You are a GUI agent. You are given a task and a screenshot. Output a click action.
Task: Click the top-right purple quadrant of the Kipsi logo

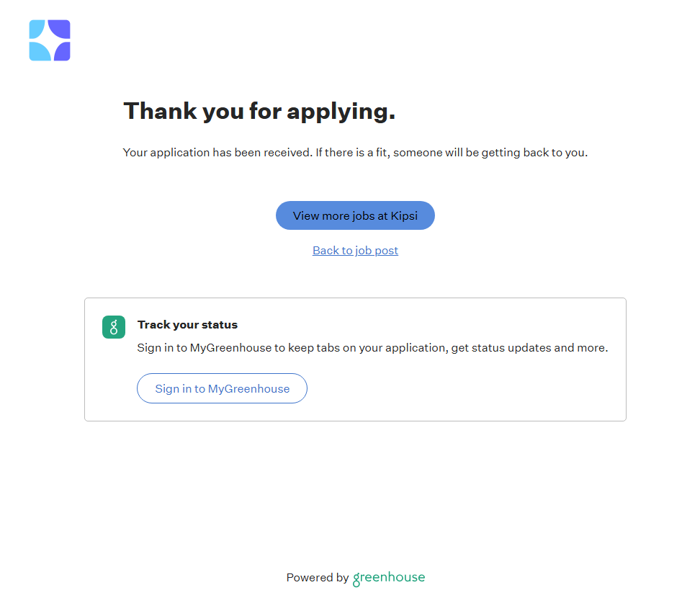[x=60, y=30]
